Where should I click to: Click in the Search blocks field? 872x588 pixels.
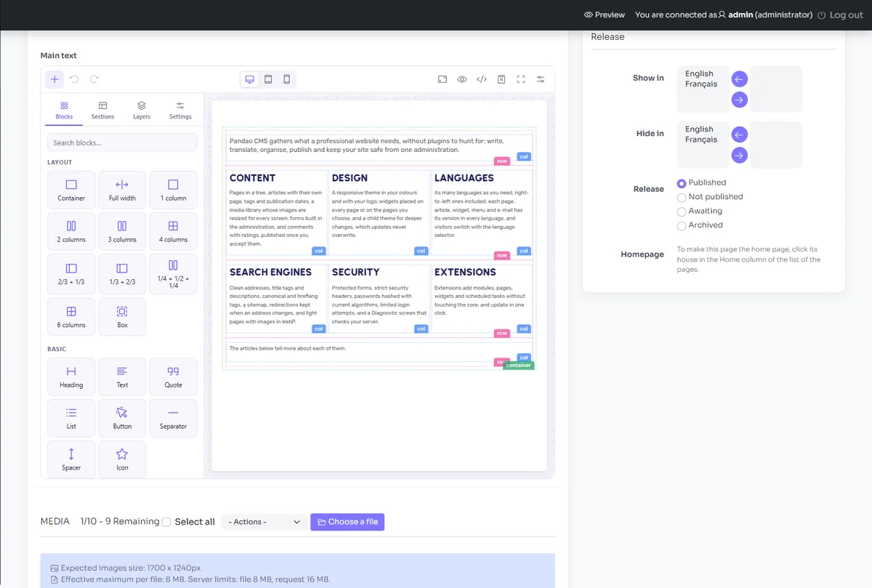pyautogui.click(x=122, y=142)
